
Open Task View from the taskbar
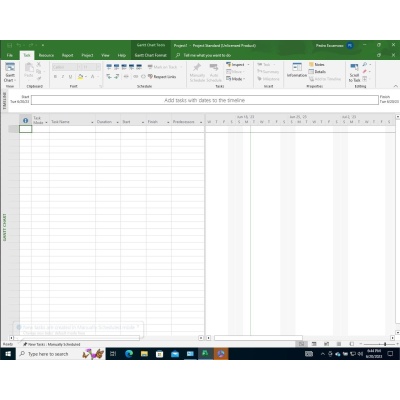[x=113, y=354]
